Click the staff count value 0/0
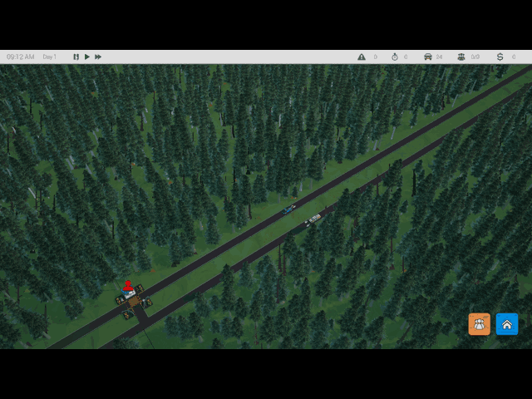The width and height of the screenshot is (532, 399). coord(475,57)
